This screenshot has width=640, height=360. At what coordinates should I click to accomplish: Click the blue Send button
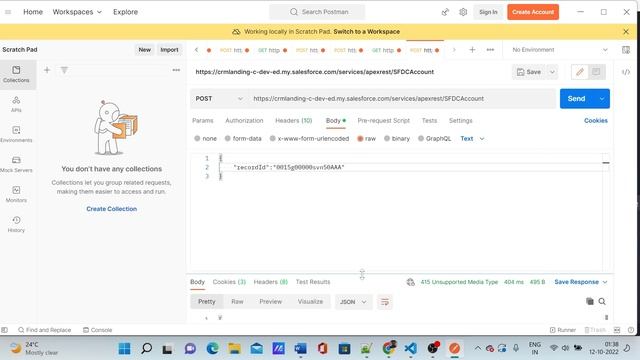point(576,99)
